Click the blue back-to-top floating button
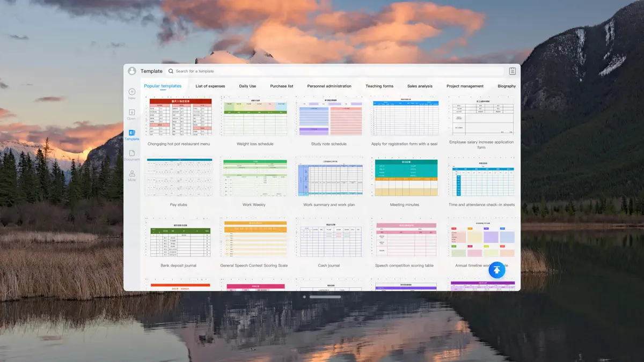644x362 pixels. pos(496,270)
